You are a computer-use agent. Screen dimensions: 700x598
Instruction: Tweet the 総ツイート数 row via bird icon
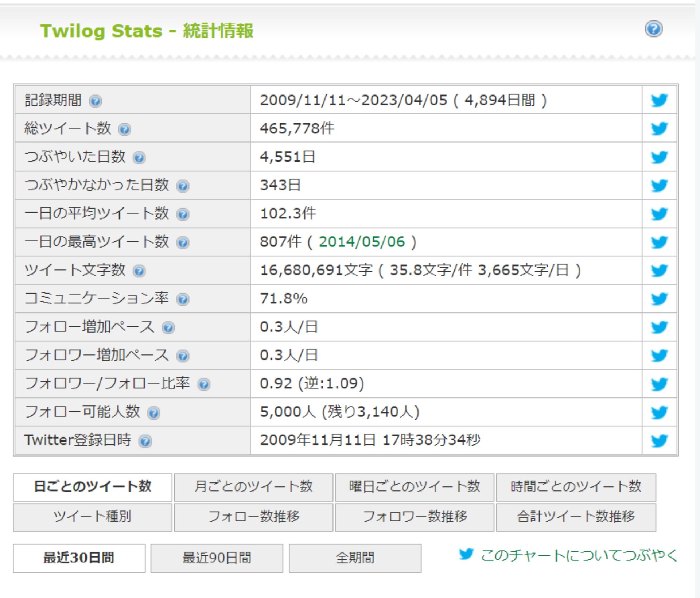pos(659,128)
